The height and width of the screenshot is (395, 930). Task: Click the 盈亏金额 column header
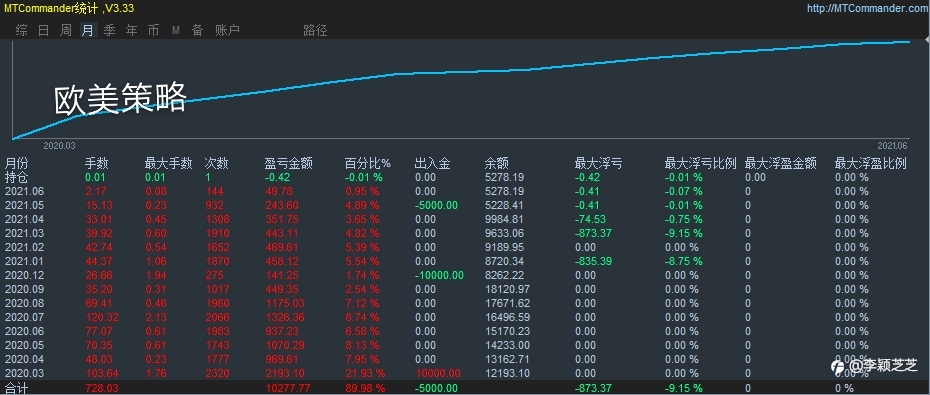pos(288,163)
